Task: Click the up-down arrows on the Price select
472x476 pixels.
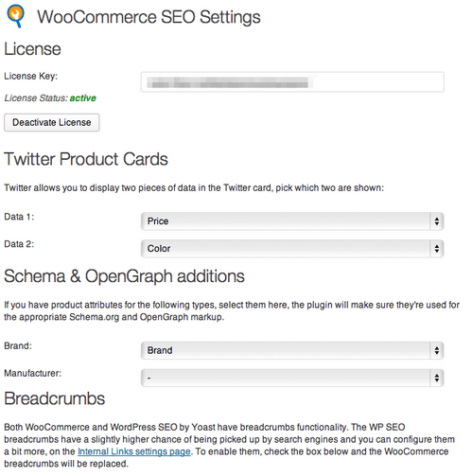Action: click(x=437, y=221)
